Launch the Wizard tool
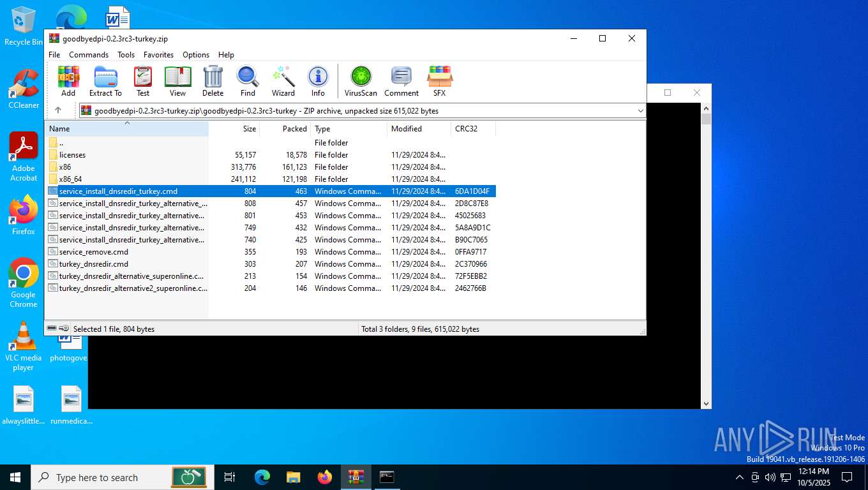Viewport: 868px width, 490px height. coord(283,81)
